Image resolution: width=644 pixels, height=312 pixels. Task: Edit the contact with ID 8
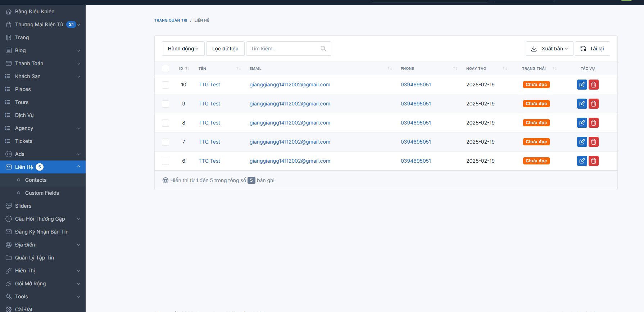[x=582, y=123]
